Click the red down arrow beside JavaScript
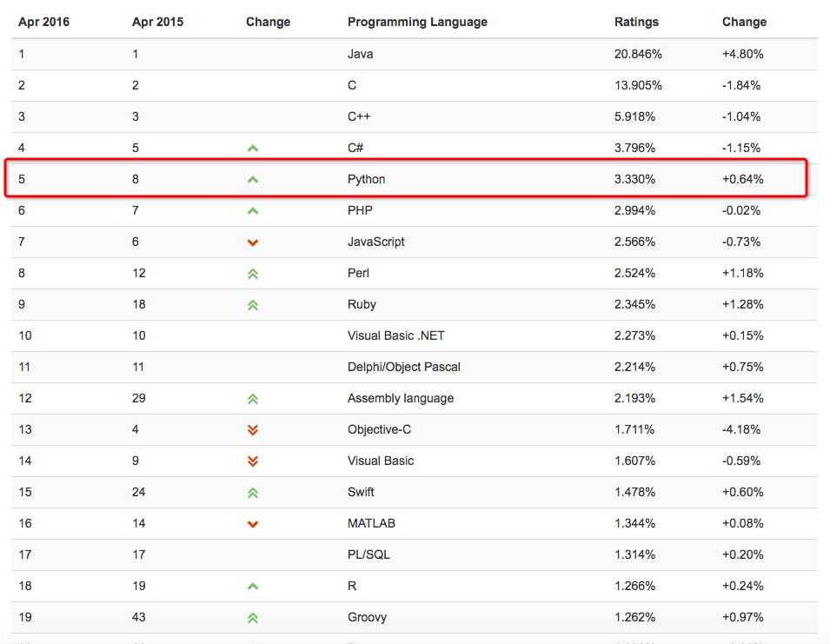Image resolution: width=830 pixels, height=644 pixels. (x=253, y=242)
